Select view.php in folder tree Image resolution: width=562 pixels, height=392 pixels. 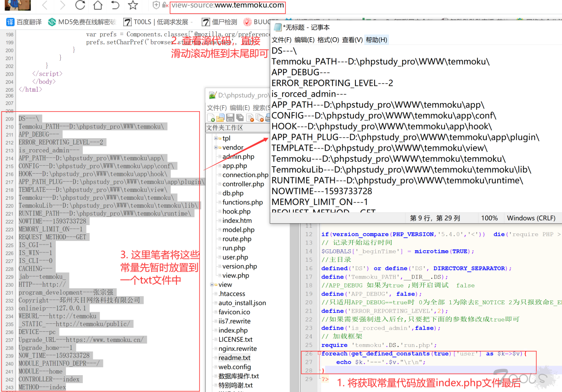tap(236, 276)
